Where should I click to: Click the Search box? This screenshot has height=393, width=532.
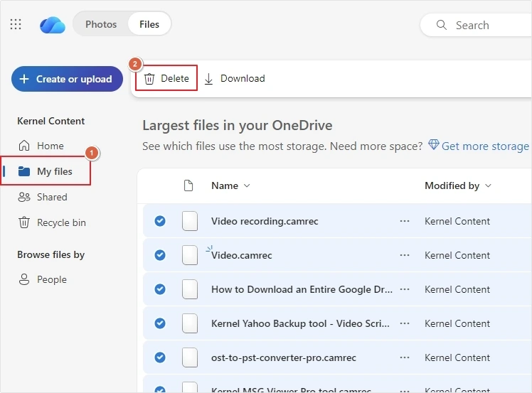pos(476,25)
